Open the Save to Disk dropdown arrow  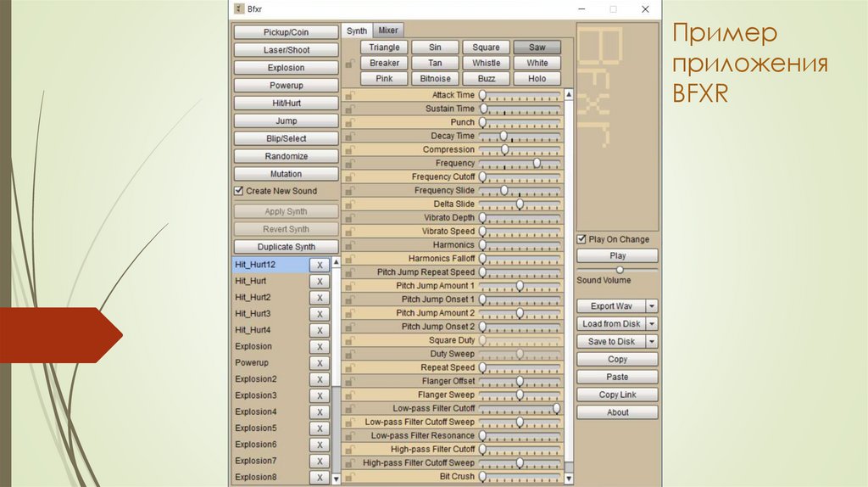coord(652,342)
